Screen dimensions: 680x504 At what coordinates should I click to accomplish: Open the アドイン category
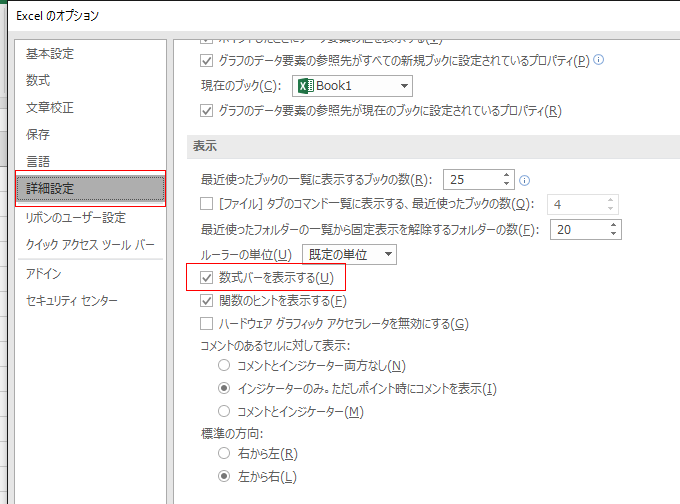[x=43, y=274]
